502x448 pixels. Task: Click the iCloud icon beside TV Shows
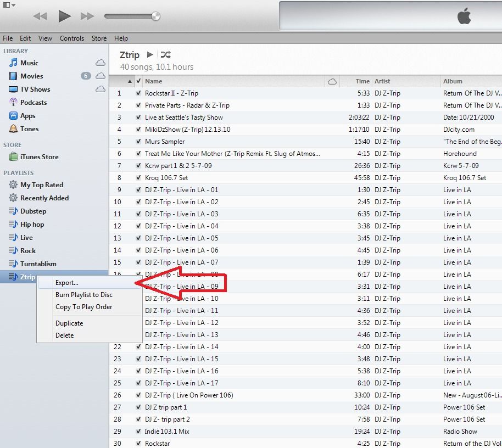pos(101,89)
